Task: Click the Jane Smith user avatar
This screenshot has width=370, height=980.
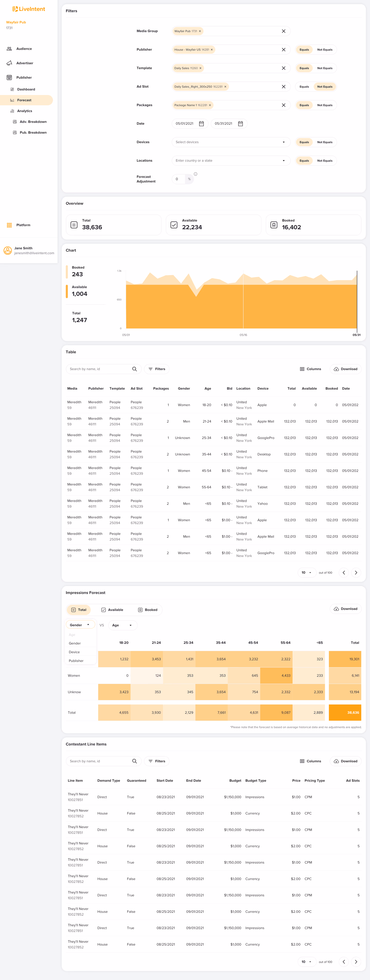Action: [x=8, y=250]
